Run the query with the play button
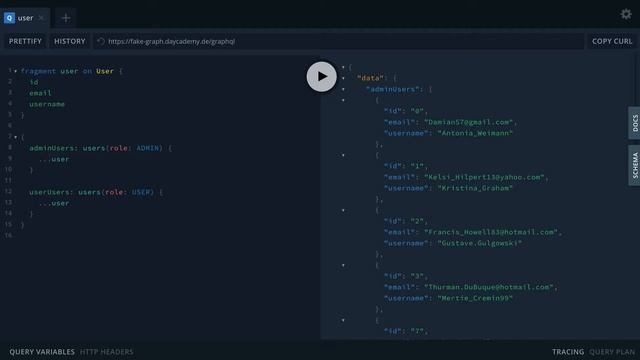This screenshot has height=360, width=640. click(x=322, y=77)
